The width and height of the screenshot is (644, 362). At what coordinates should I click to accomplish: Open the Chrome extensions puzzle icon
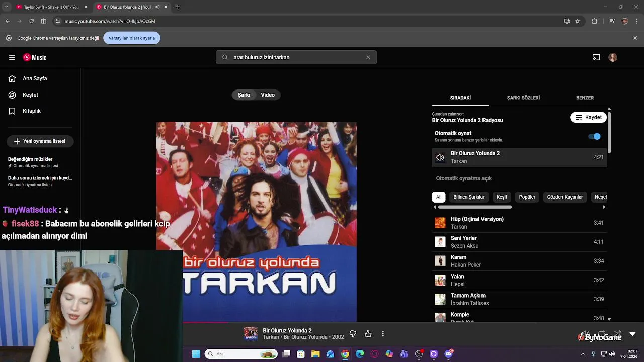594,21
